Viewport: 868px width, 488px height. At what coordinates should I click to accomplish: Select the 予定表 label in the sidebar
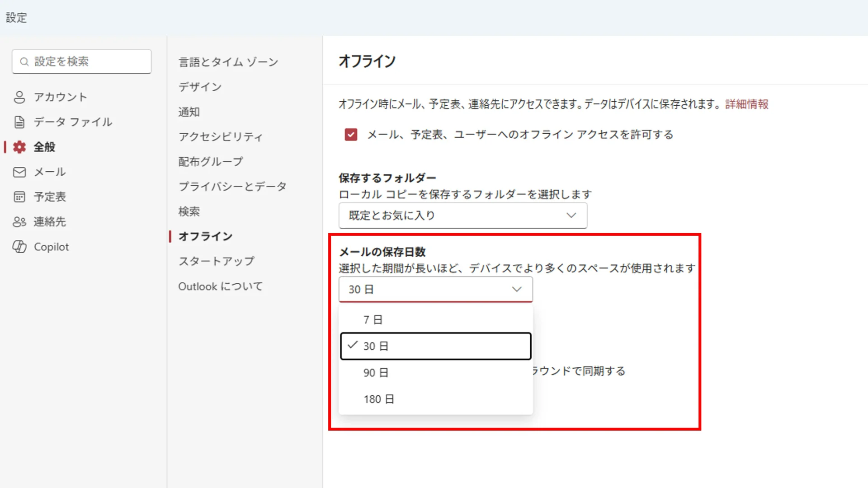pos(50,197)
